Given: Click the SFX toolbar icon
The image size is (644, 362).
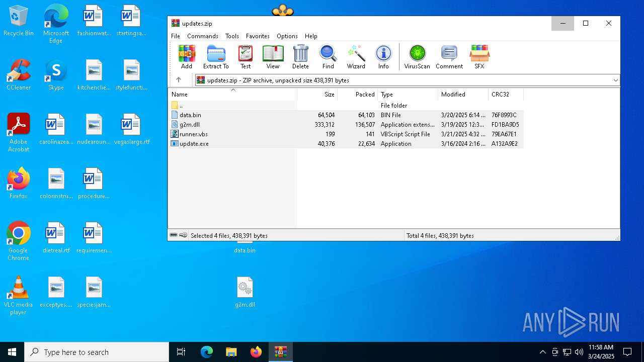Looking at the screenshot, I should click(x=479, y=57).
